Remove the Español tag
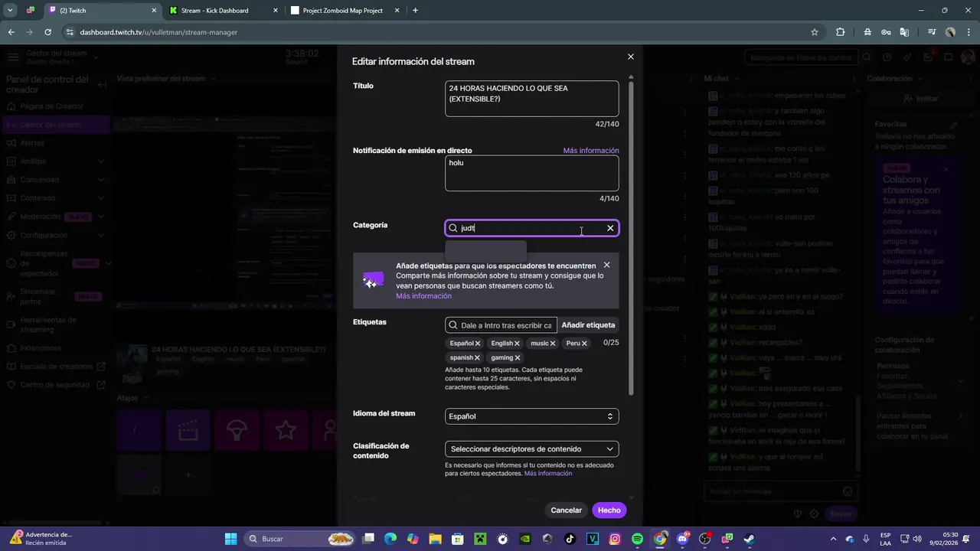The width and height of the screenshot is (980, 551). coord(478,344)
